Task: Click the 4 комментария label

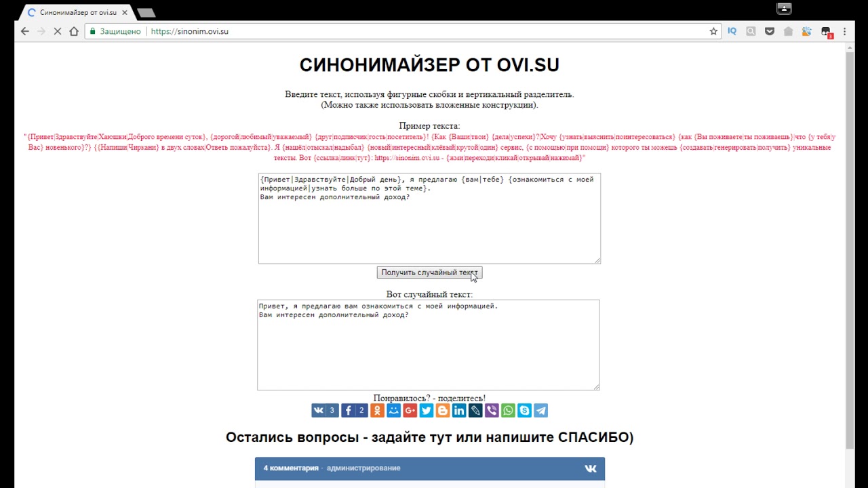Action: [291, 468]
